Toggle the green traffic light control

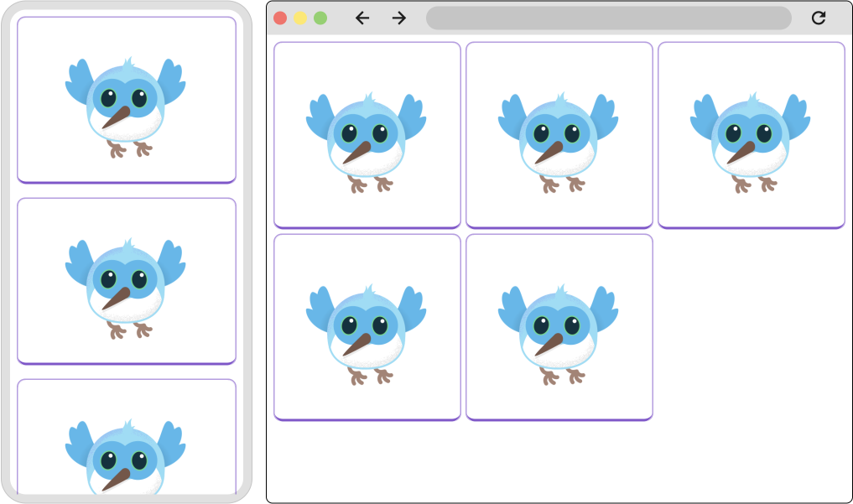coord(320,17)
